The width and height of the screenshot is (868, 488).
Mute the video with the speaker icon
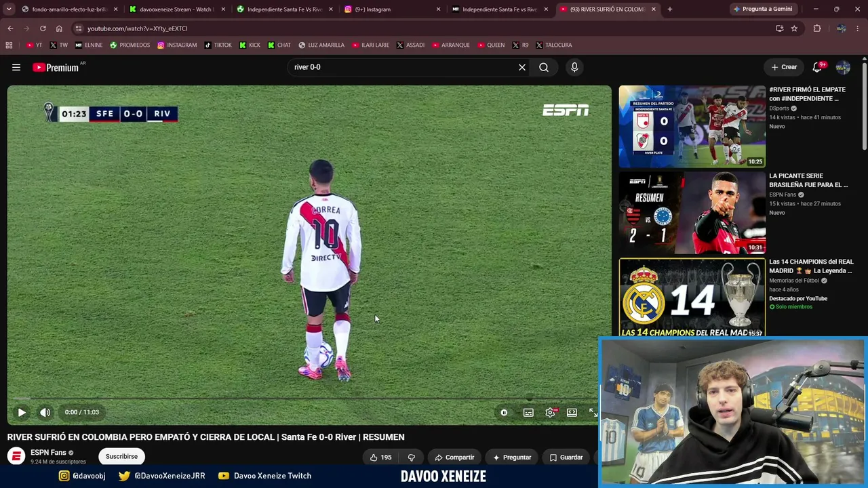point(45,412)
